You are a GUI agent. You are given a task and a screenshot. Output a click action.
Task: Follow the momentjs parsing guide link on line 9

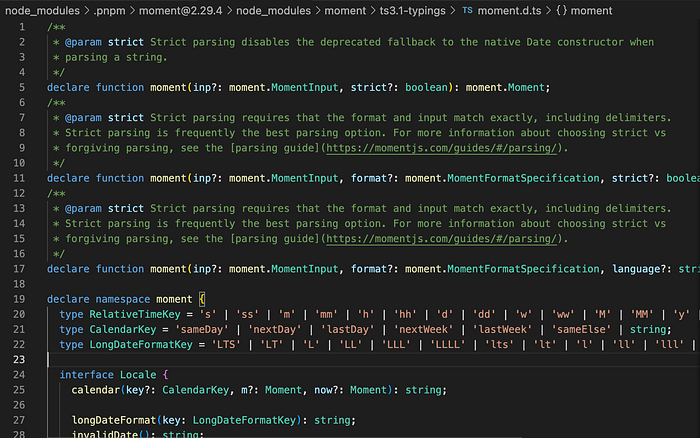pos(442,148)
